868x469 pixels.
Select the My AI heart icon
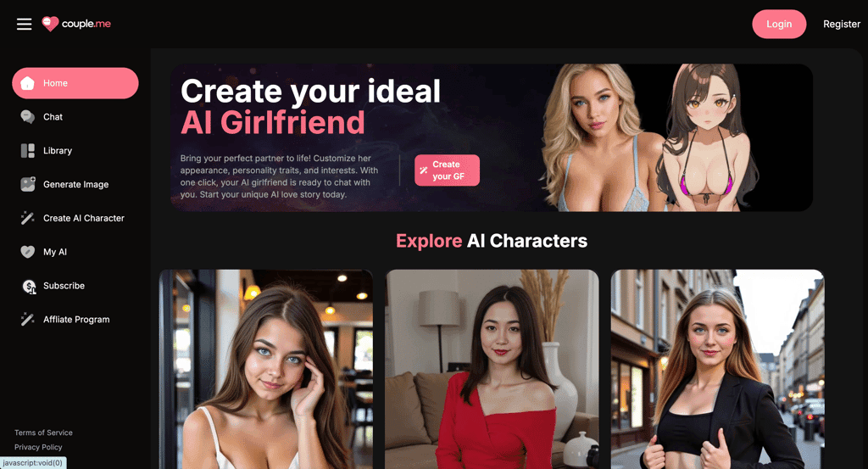point(28,252)
